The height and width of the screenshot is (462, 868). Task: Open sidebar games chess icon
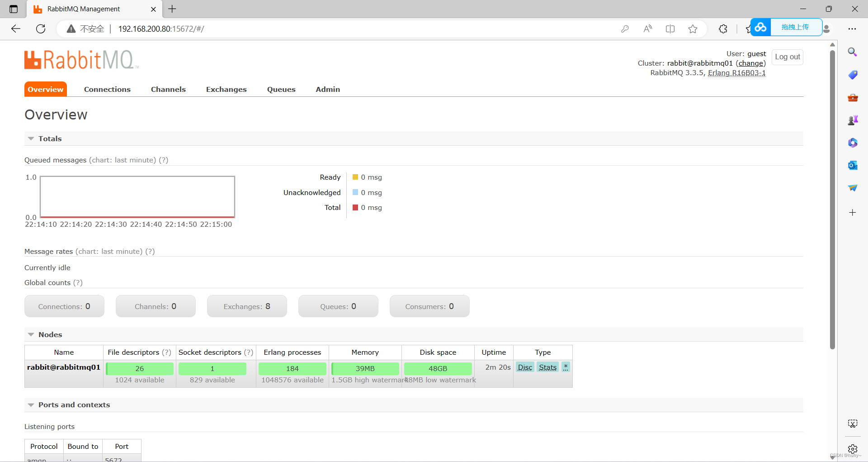click(853, 120)
